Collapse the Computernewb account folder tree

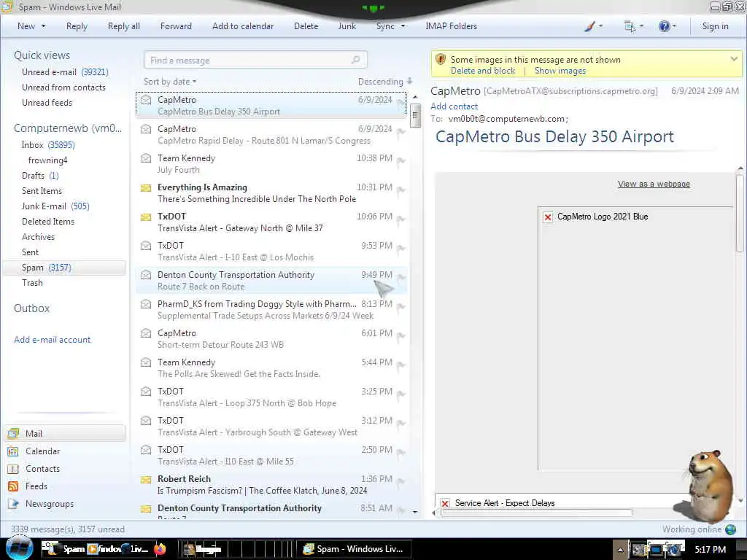tap(68, 128)
